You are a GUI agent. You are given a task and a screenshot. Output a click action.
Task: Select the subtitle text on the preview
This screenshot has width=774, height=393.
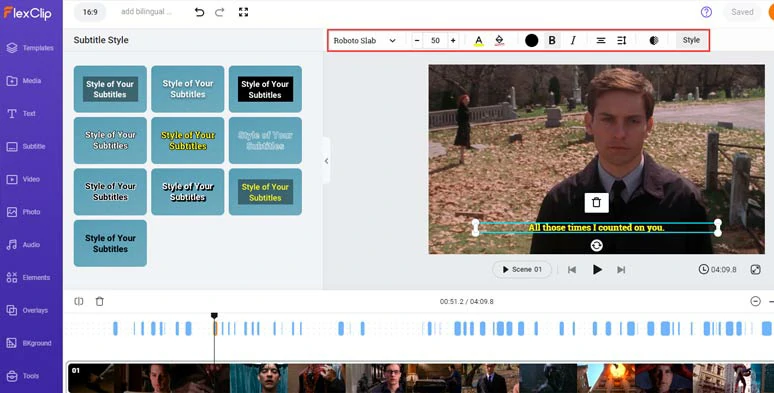[596, 228]
